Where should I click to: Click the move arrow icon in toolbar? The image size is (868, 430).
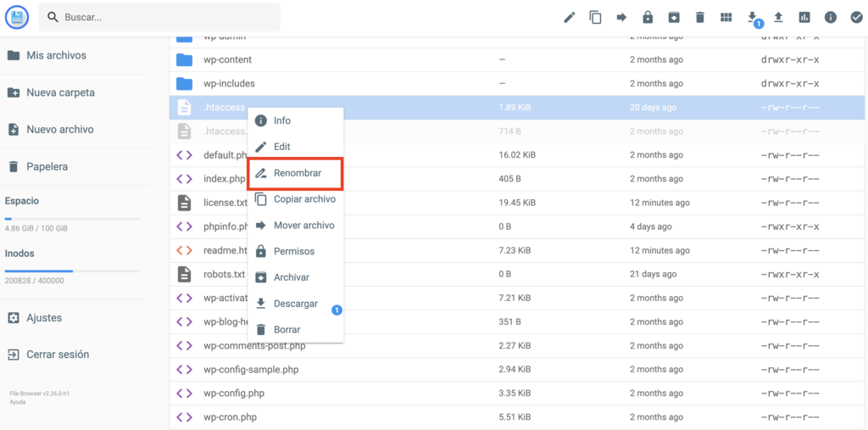[621, 18]
